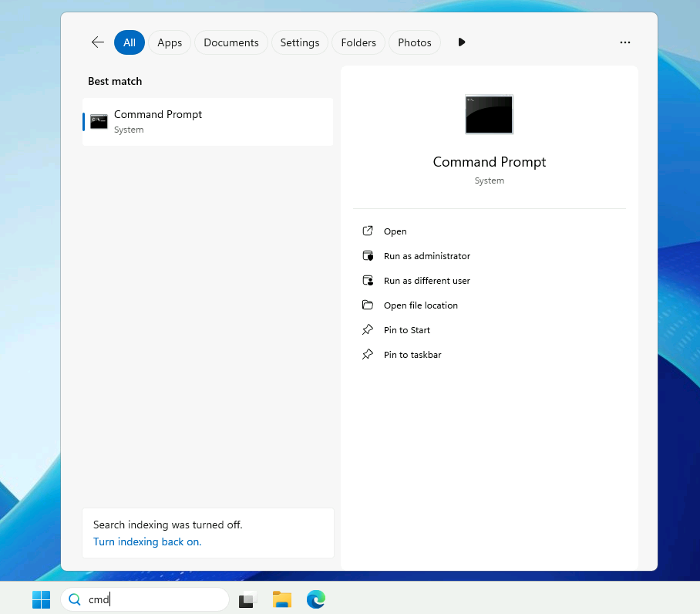Viewport: 700px width, 614px height.
Task: Click the Turn indexing back on link
Action: click(147, 541)
